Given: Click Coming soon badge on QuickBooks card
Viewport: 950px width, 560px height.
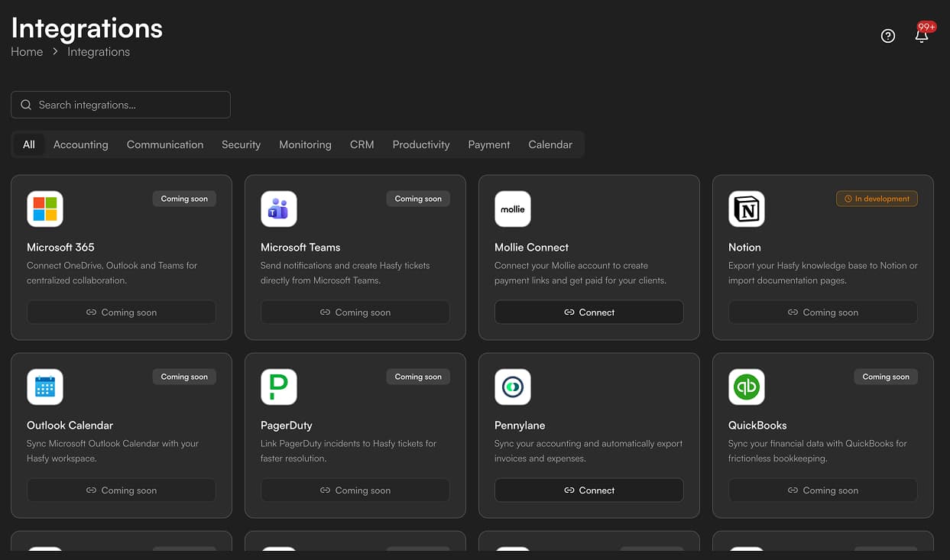Looking at the screenshot, I should [886, 377].
